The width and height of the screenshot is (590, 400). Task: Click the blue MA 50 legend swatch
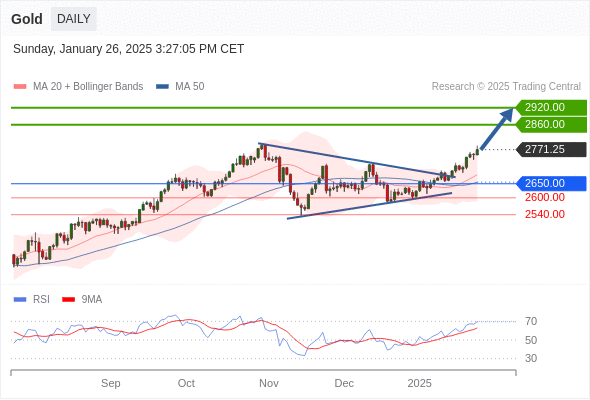(163, 87)
